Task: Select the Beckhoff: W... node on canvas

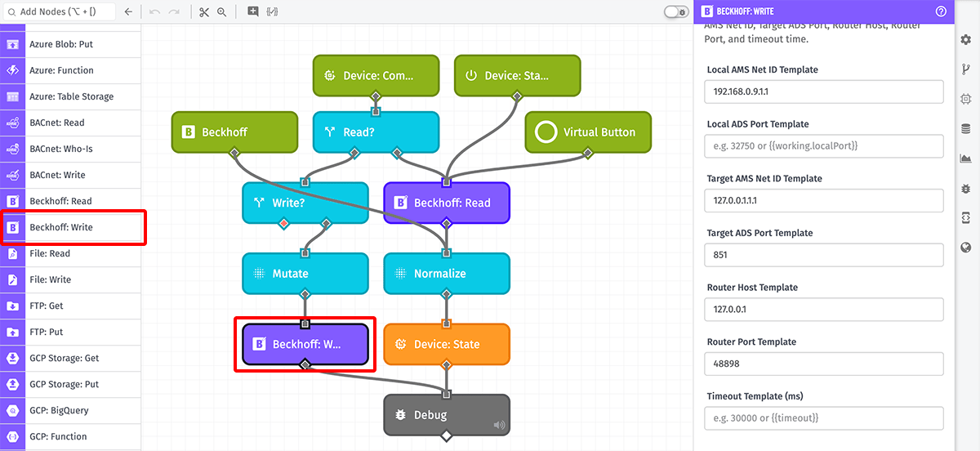Action: (305, 344)
